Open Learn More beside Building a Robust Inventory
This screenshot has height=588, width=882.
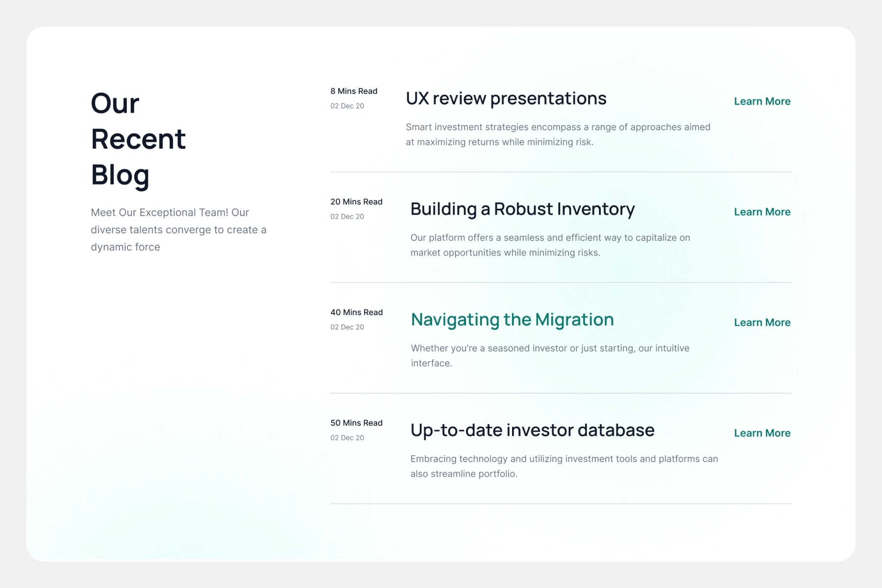point(762,212)
